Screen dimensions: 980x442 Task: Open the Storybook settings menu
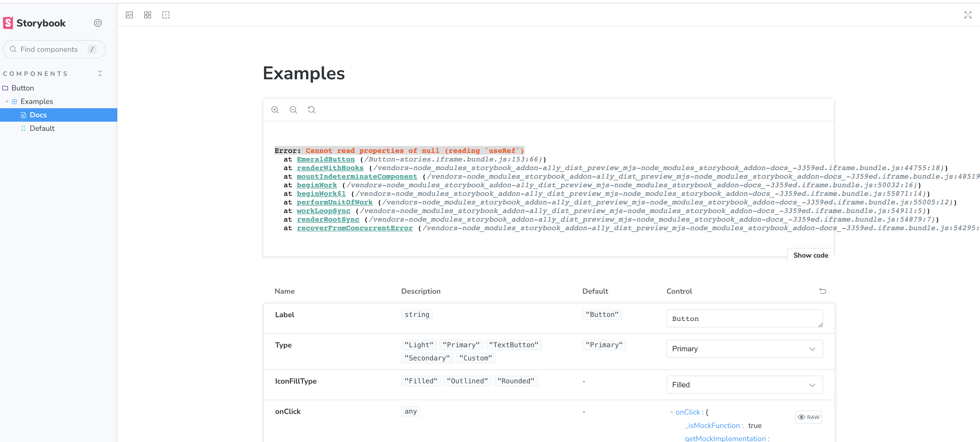click(x=98, y=23)
